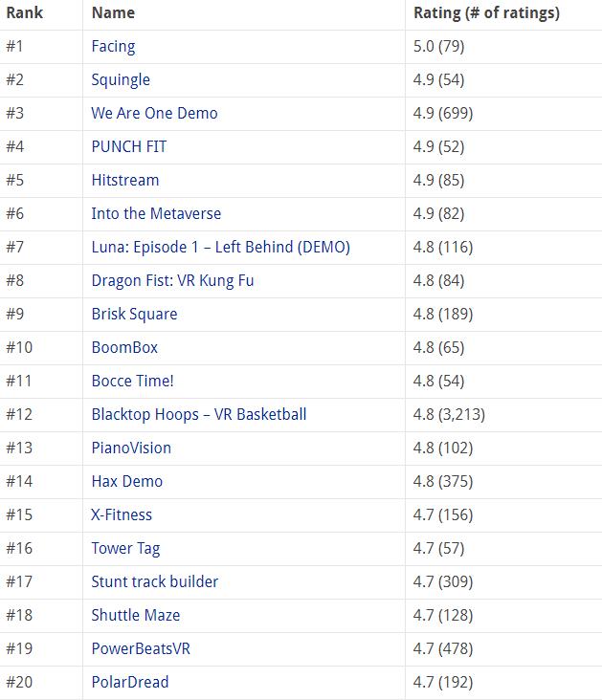Open the Hitstream page link
The image size is (602, 700).
(x=125, y=180)
